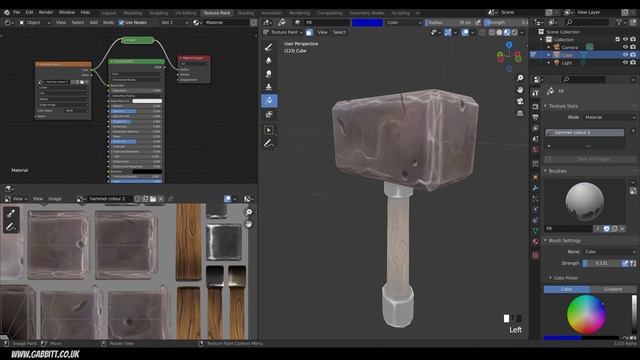640x360 pixels.
Task: Open the Mode Material dropdown in Texture Slots
Action: coord(610,117)
